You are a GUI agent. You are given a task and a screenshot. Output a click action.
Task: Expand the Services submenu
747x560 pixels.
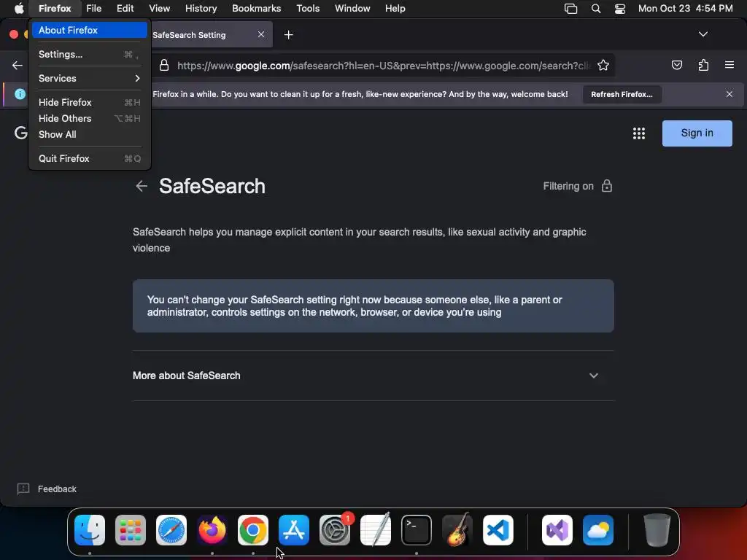coord(90,78)
